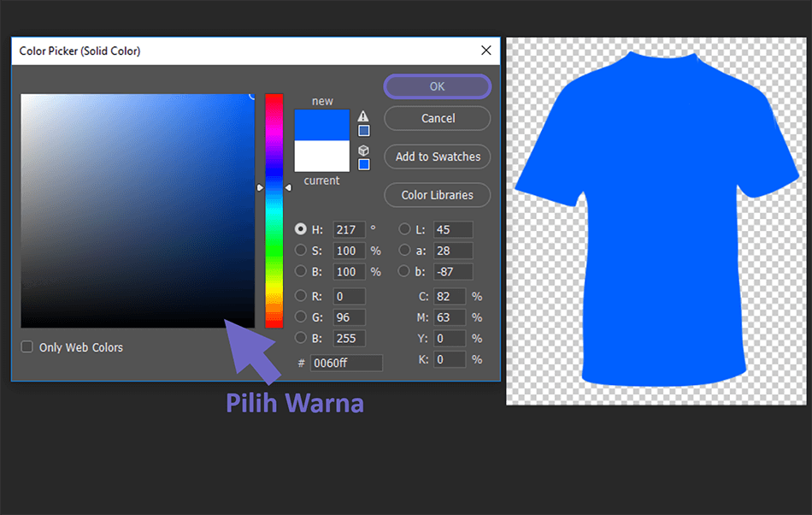Select the R red radio button

point(300,296)
